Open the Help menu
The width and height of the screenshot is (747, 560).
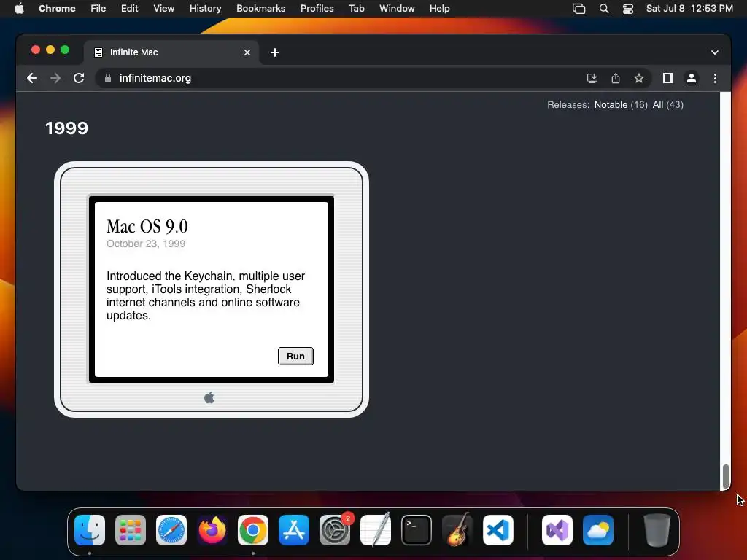(x=439, y=8)
